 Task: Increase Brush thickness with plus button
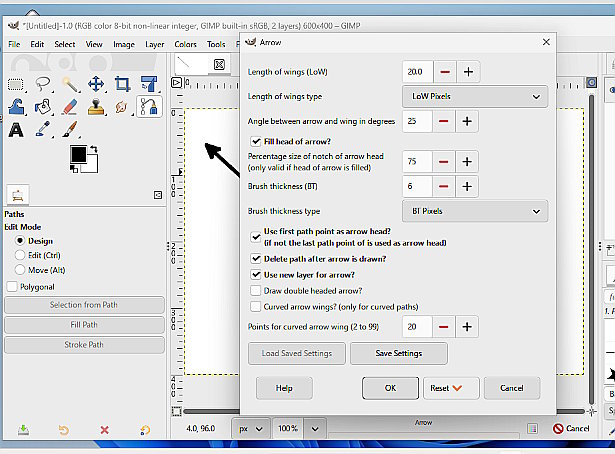[467, 186]
